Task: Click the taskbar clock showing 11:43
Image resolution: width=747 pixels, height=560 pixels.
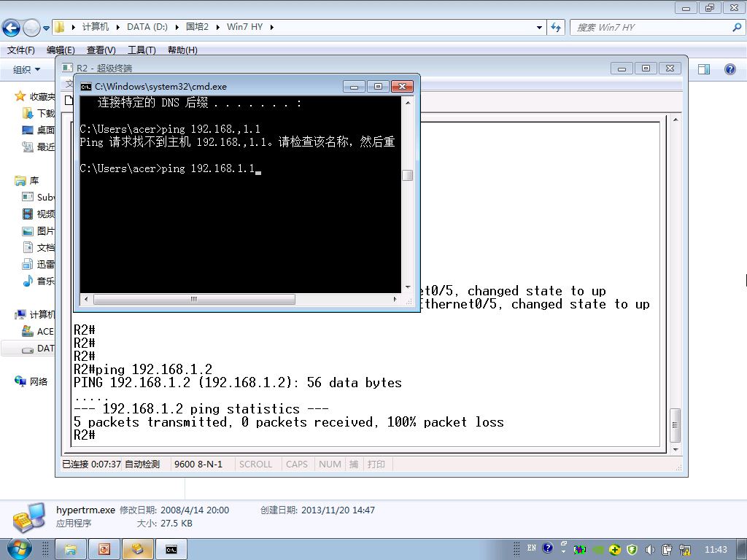Action: tap(716, 550)
